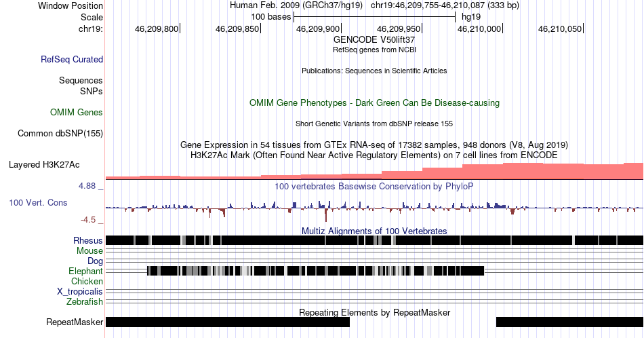
Task: Click the 100 bases scale bar
Action: pos(375,17)
